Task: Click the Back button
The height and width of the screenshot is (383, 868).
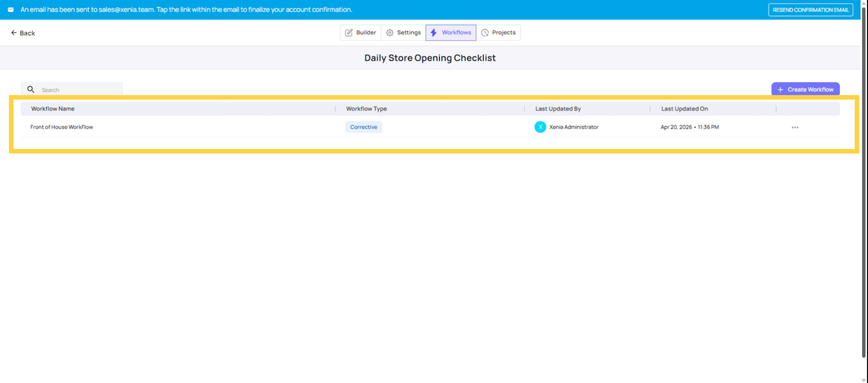Action: pos(23,33)
